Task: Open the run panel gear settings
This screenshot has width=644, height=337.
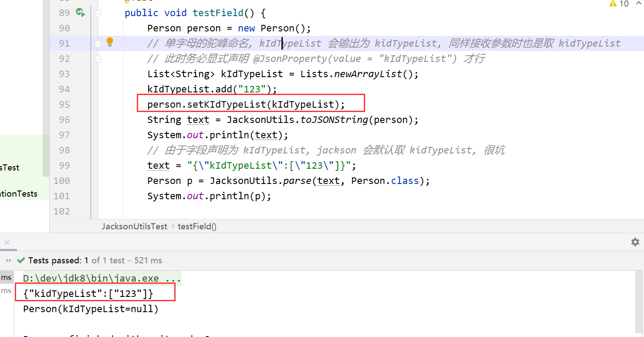Action: click(x=635, y=242)
